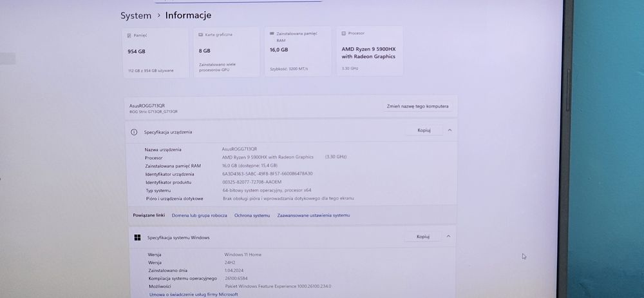Image resolution: width=644 pixels, height=298 pixels.
Task: Open the 8 GB Karta graficzna card
Action: (x=227, y=52)
